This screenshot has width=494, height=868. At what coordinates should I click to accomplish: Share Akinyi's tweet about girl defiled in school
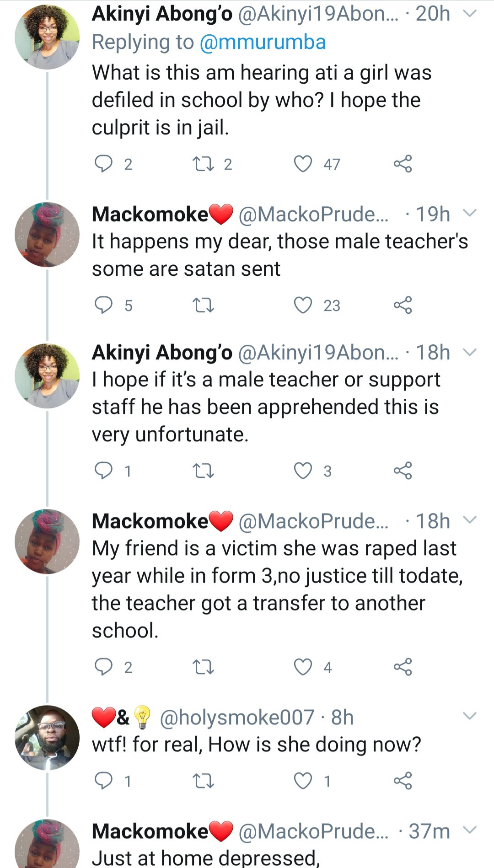click(403, 164)
